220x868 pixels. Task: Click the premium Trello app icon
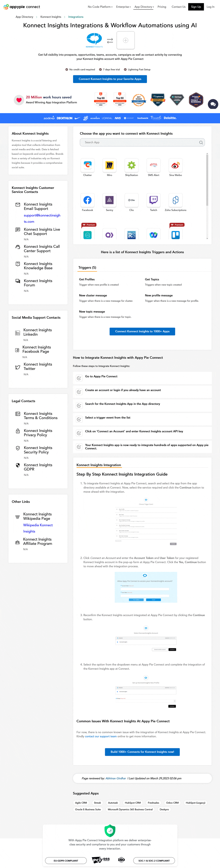(176, 235)
